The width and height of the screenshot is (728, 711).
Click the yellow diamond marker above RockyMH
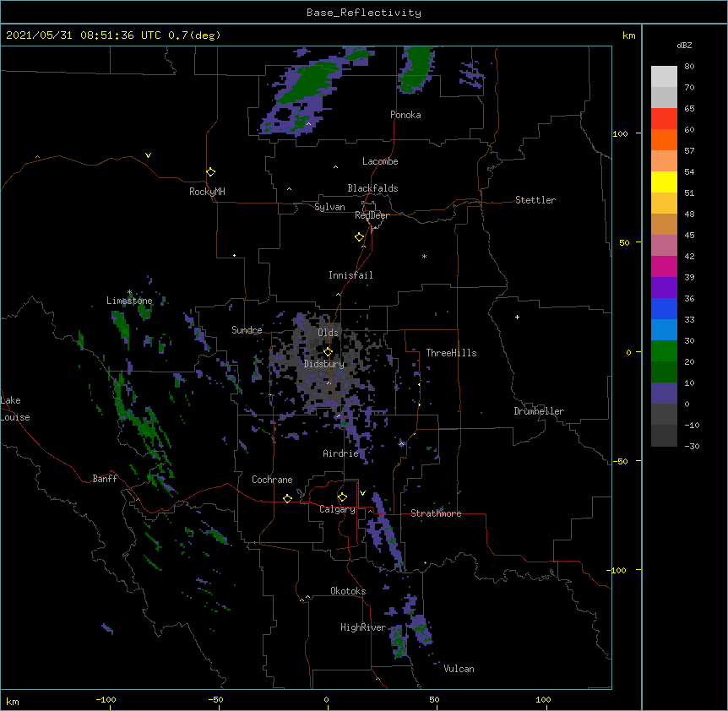tap(210, 172)
